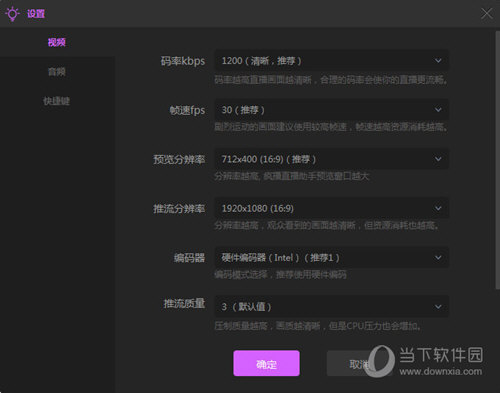
Task: Open the 编码器 encoder dropdown
Action: [331, 257]
